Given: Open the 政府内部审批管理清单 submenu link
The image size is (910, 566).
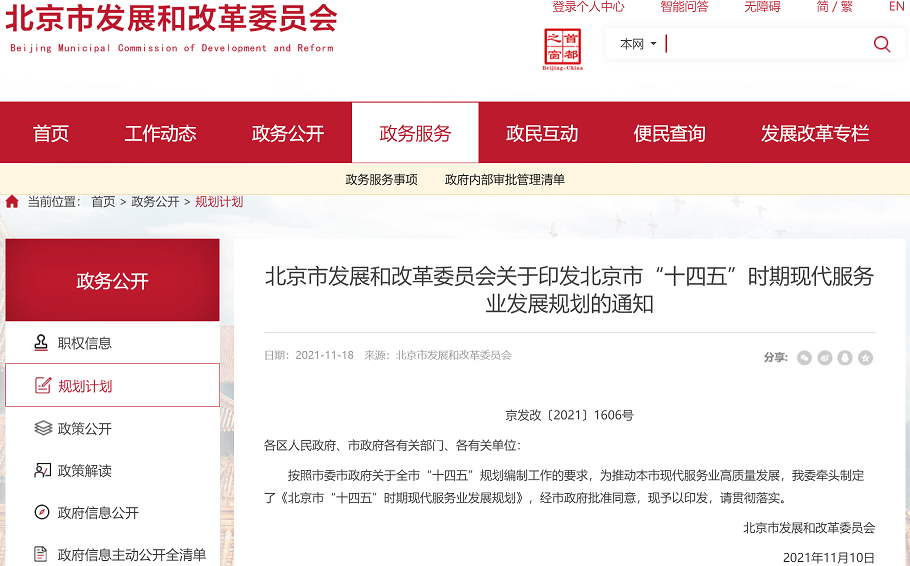Looking at the screenshot, I should [504, 179].
